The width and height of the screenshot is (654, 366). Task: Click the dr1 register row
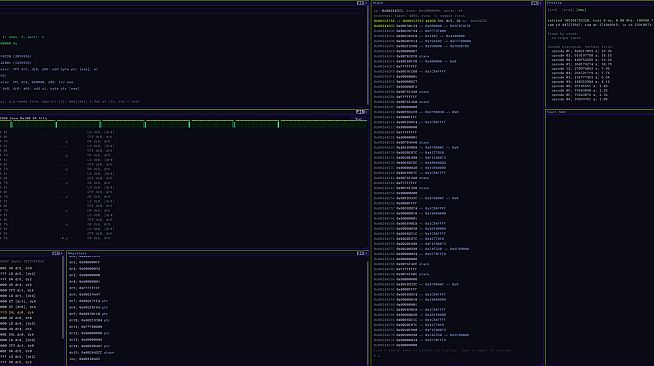[84, 262]
